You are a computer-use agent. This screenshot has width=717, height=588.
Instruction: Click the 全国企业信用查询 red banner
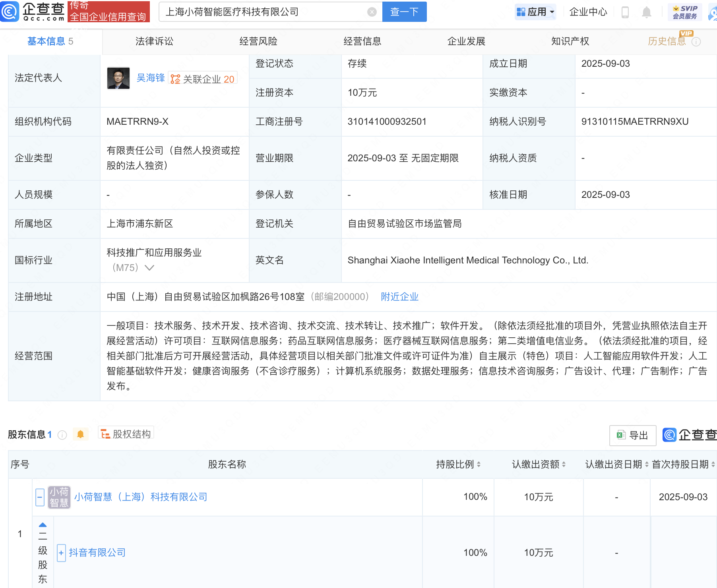point(109,12)
